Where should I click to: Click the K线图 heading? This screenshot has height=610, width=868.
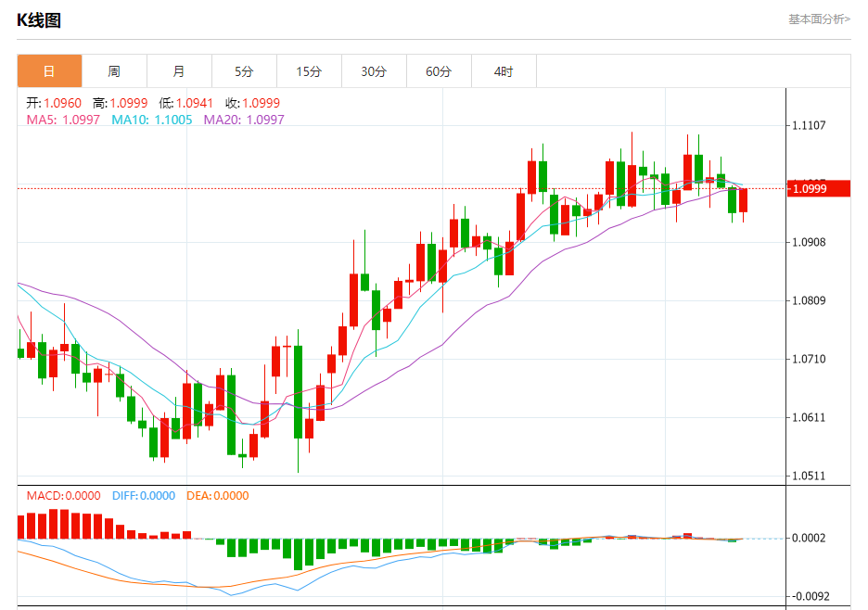point(38,20)
